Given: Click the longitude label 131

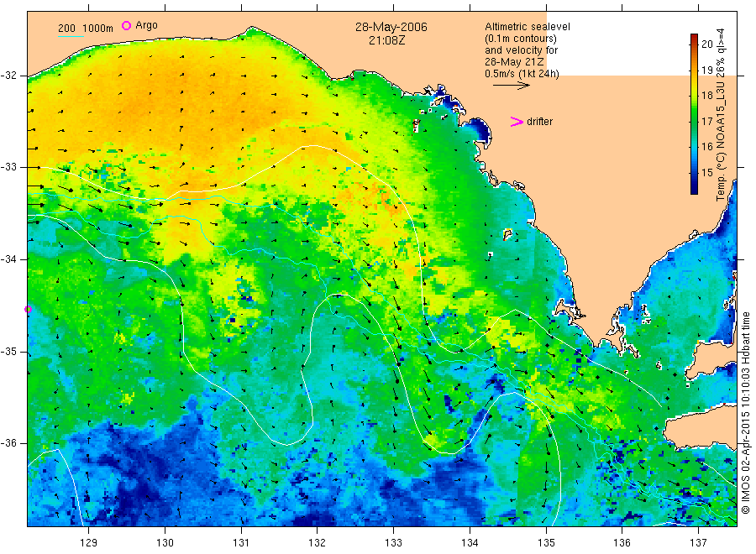Looking at the screenshot, I should click(241, 543).
